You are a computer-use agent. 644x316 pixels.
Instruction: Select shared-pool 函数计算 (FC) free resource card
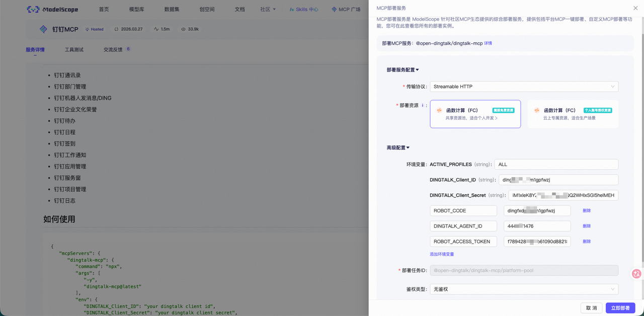click(475, 114)
